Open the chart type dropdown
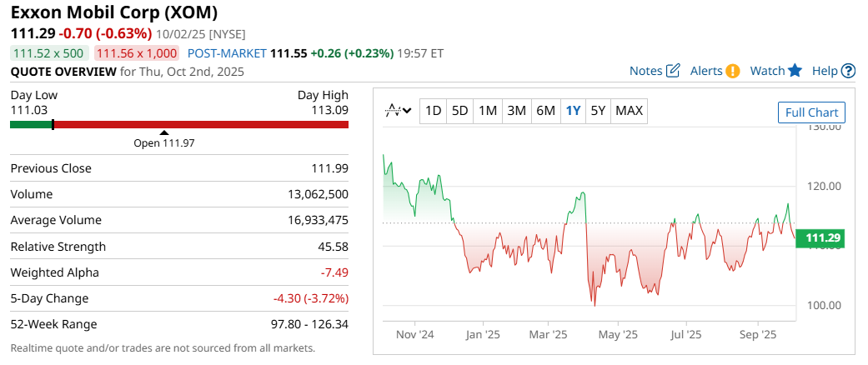Screen dimensions: 868x365 (399, 111)
